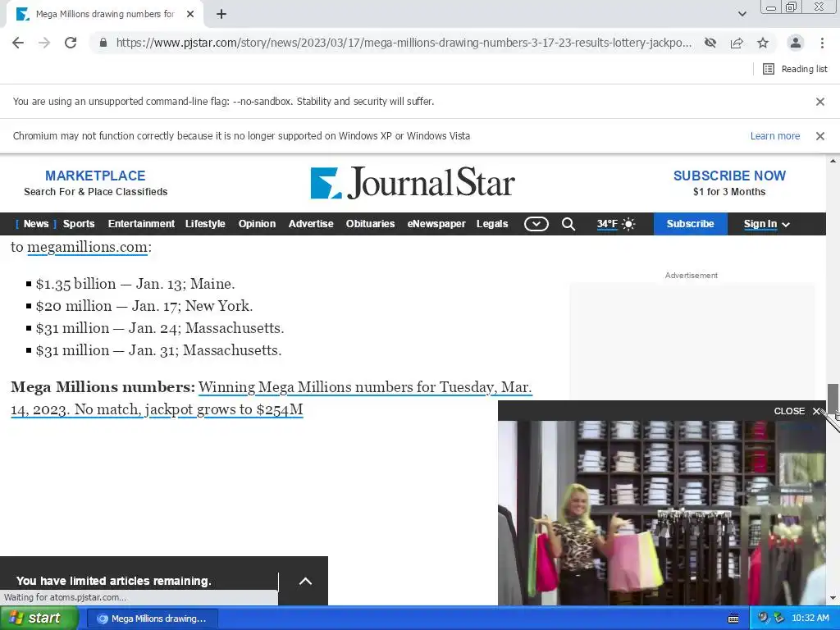Follow the megamillions.com link
840x630 pixels.
pos(87,247)
